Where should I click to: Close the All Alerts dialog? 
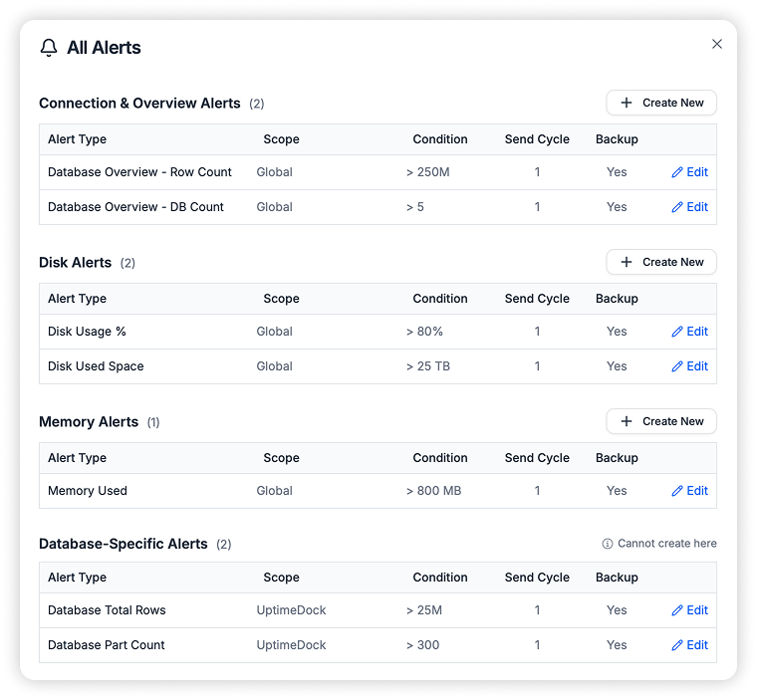pos(717,44)
